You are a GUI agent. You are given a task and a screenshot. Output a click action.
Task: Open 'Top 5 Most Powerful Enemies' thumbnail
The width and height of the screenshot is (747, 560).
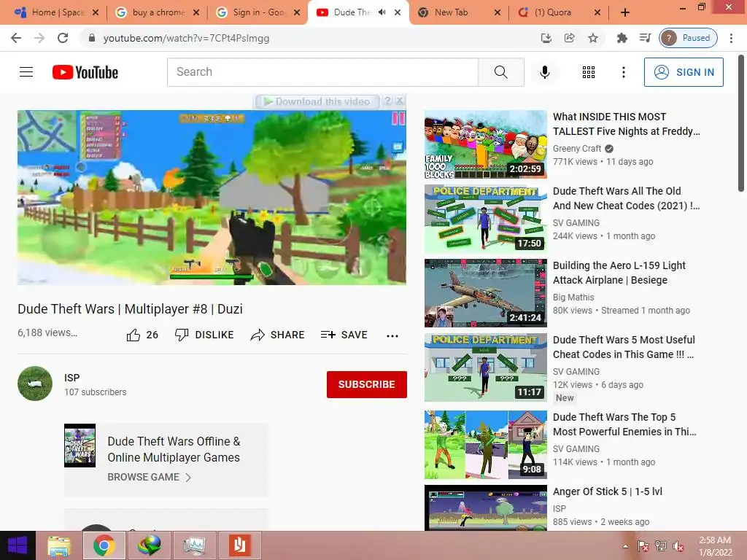click(x=485, y=445)
